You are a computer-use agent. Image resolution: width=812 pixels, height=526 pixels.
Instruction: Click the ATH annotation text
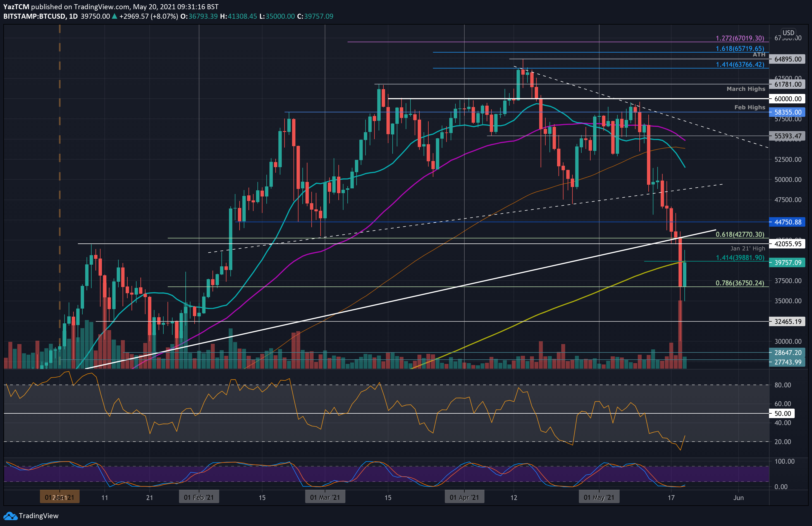[x=759, y=55]
